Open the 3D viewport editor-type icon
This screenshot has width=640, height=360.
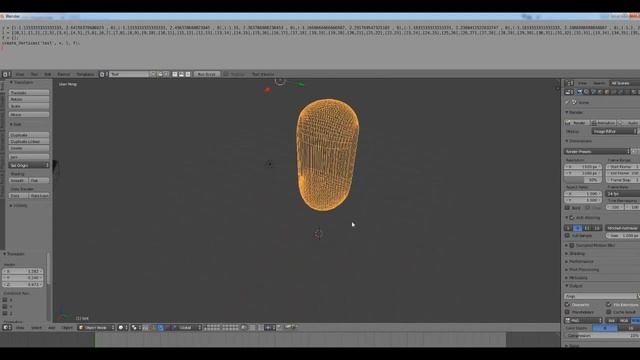tap(6, 327)
